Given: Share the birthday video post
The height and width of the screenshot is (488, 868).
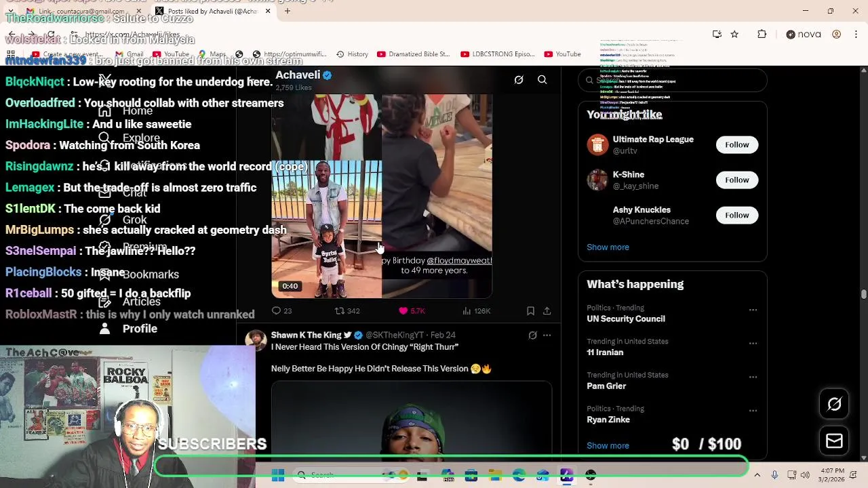Looking at the screenshot, I should point(547,311).
